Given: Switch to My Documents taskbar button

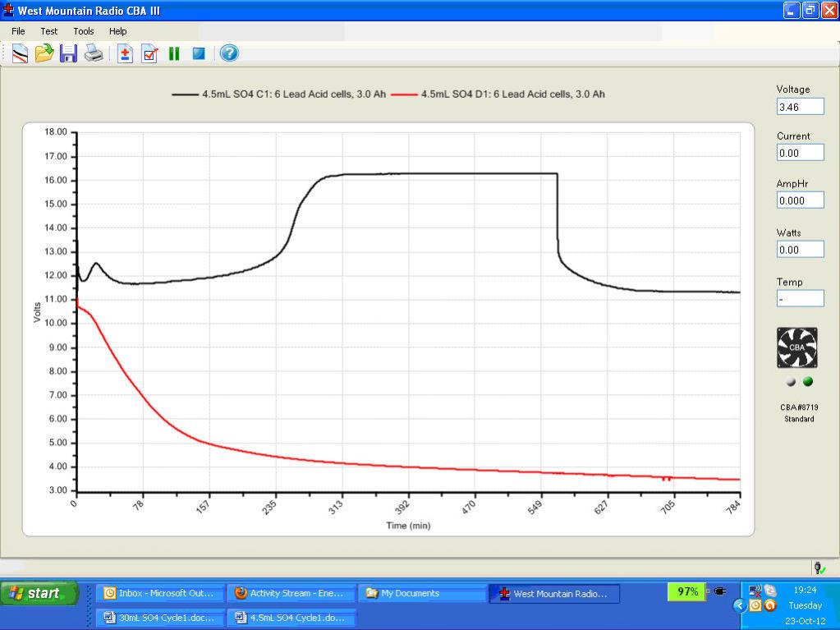Looking at the screenshot, I should [422, 593].
